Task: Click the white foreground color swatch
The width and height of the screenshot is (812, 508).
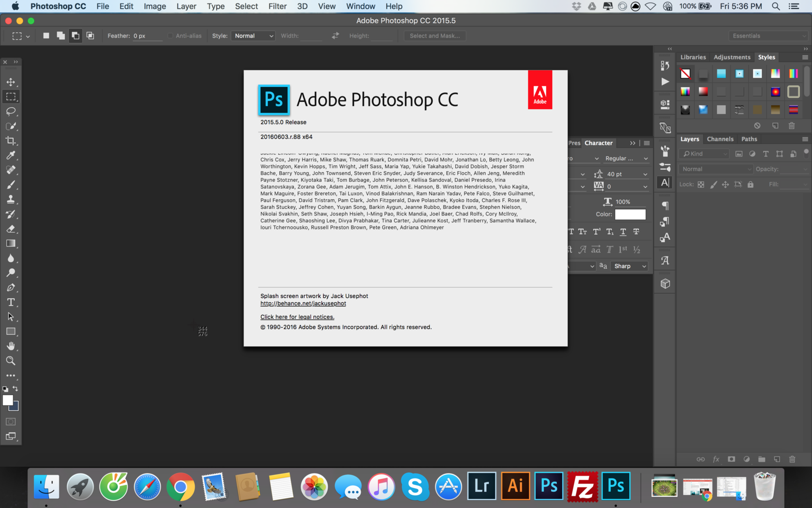Action: tap(8, 400)
